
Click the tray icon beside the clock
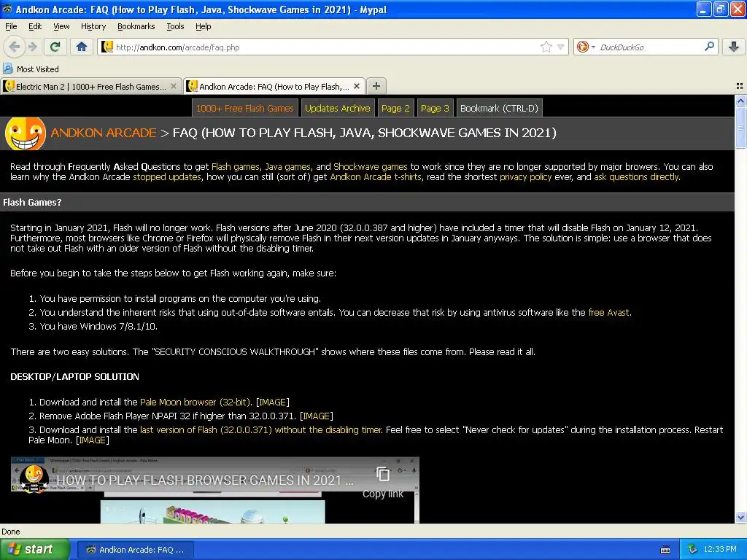[692, 550]
